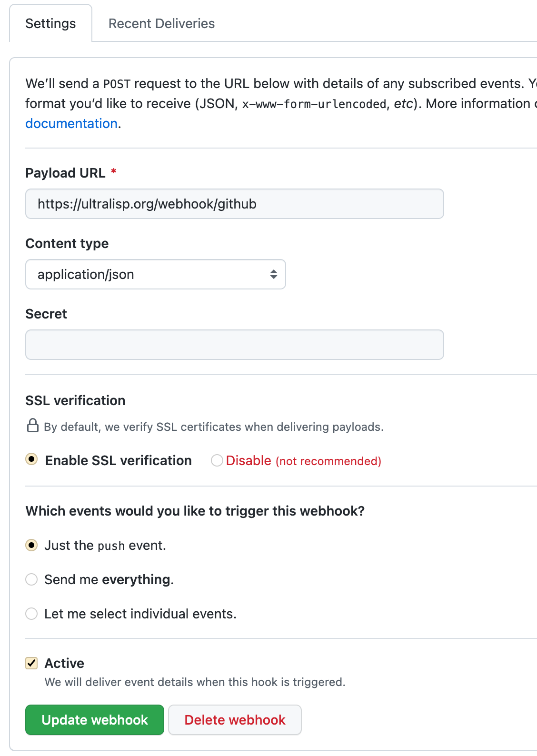Viewport: 537px width, 756px height.
Task: Select 'Let me select individual events' option
Action: pyautogui.click(x=31, y=614)
